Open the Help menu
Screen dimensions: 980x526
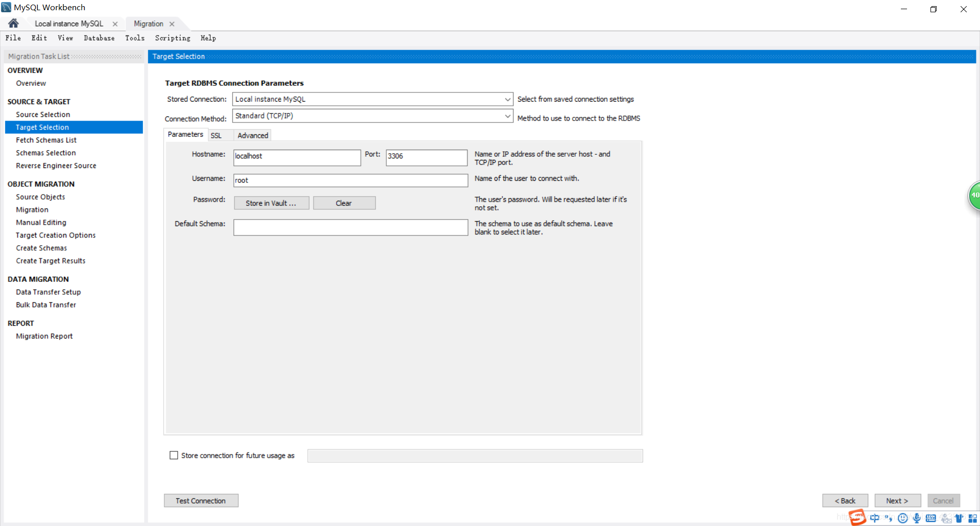pyautogui.click(x=208, y=38)
